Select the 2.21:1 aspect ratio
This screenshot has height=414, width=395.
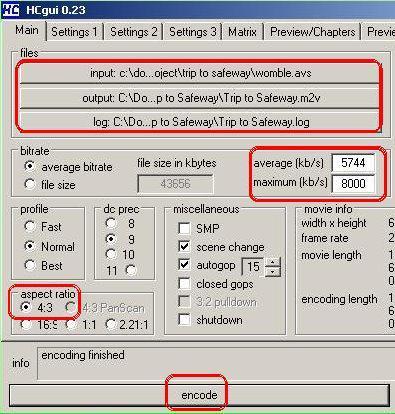(111, 324)
